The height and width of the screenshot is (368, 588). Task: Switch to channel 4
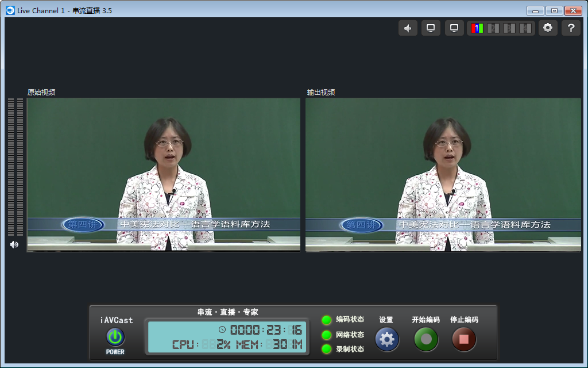(x=525, y=28)
